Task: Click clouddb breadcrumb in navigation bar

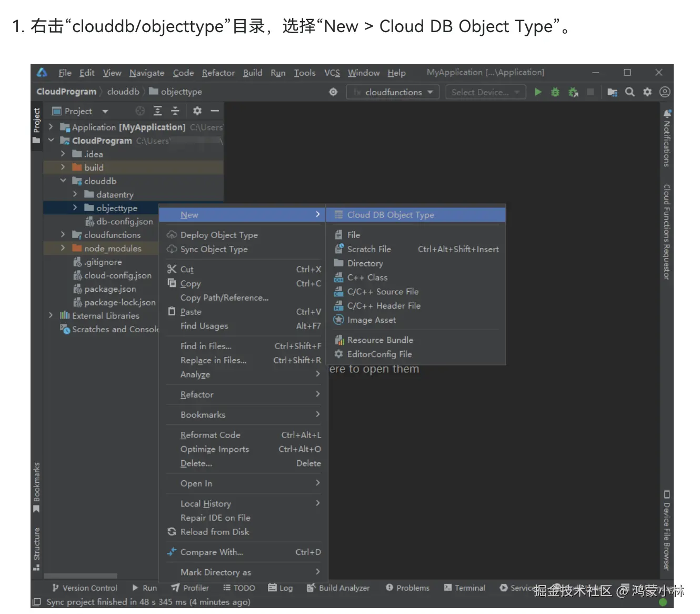Action: (x=123, y=92)
